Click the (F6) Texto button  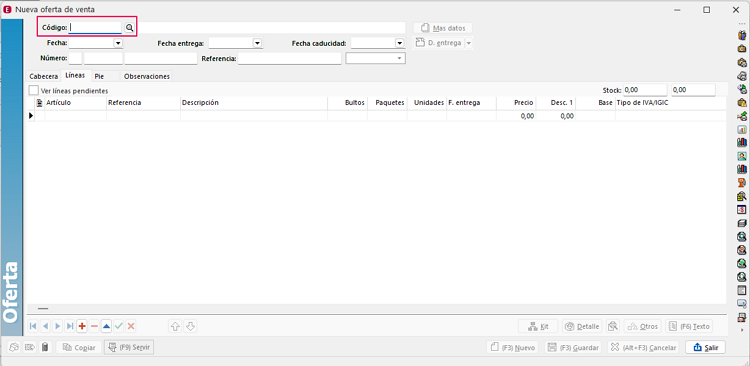[689, 327]
